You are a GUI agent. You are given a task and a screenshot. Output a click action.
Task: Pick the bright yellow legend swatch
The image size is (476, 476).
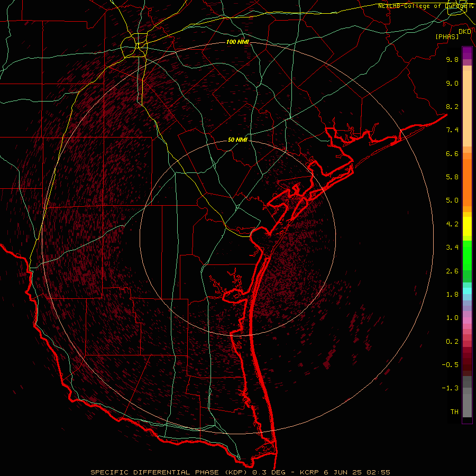click(467, 226)
